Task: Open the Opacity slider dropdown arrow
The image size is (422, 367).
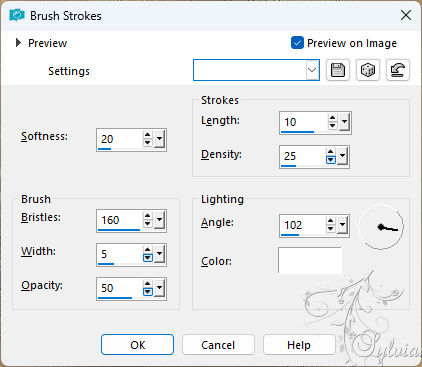Action: (160, 288)
